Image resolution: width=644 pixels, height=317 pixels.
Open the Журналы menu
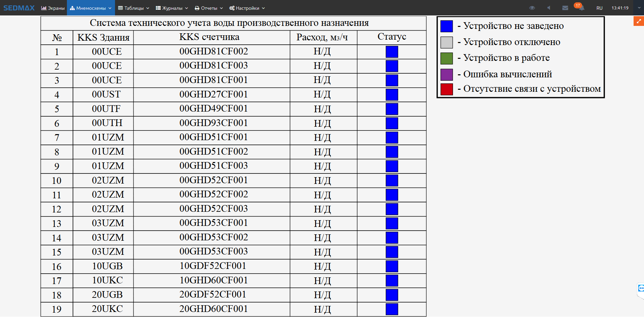pos(172,8)
